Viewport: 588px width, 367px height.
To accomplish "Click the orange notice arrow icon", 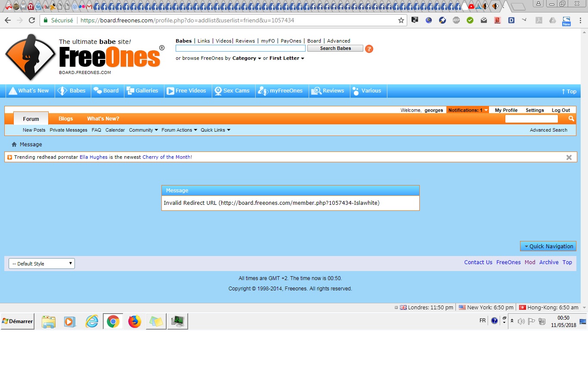I will [10, 157].
